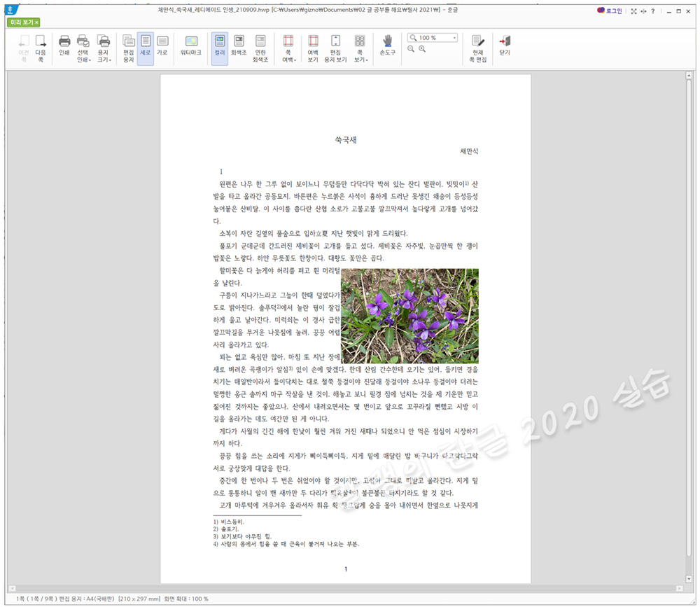Toggle 세로 portrait orientation
Screen dimensions: 700x607
point(146,48)
